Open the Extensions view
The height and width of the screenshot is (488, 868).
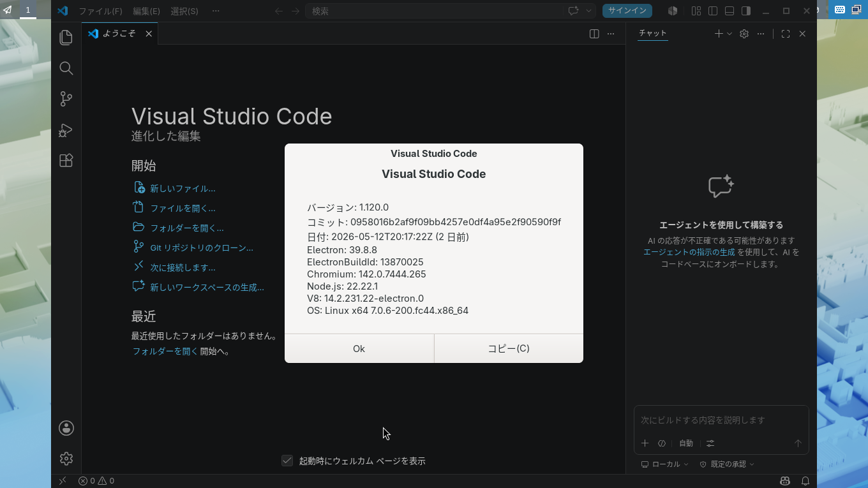[x=66, y=160]
